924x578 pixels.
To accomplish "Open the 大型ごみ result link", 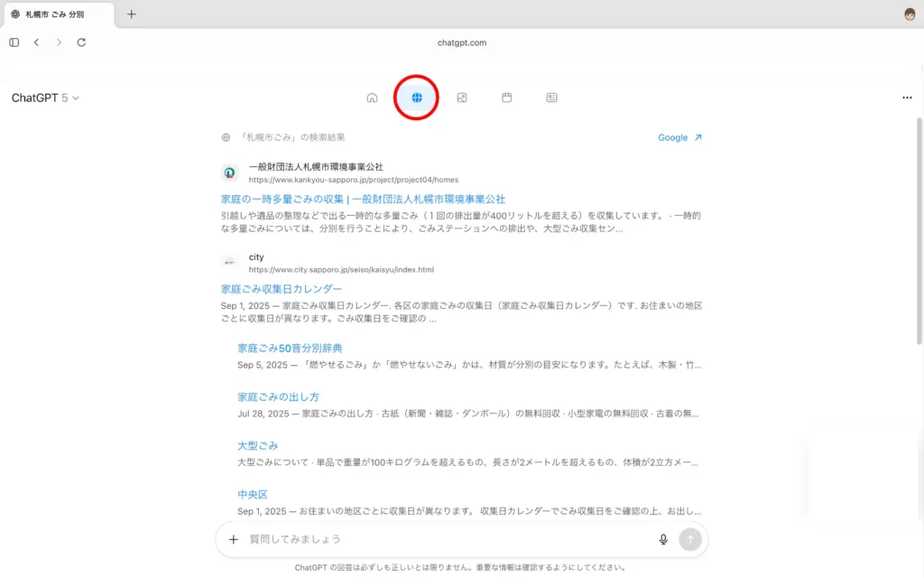I will 257,445.
